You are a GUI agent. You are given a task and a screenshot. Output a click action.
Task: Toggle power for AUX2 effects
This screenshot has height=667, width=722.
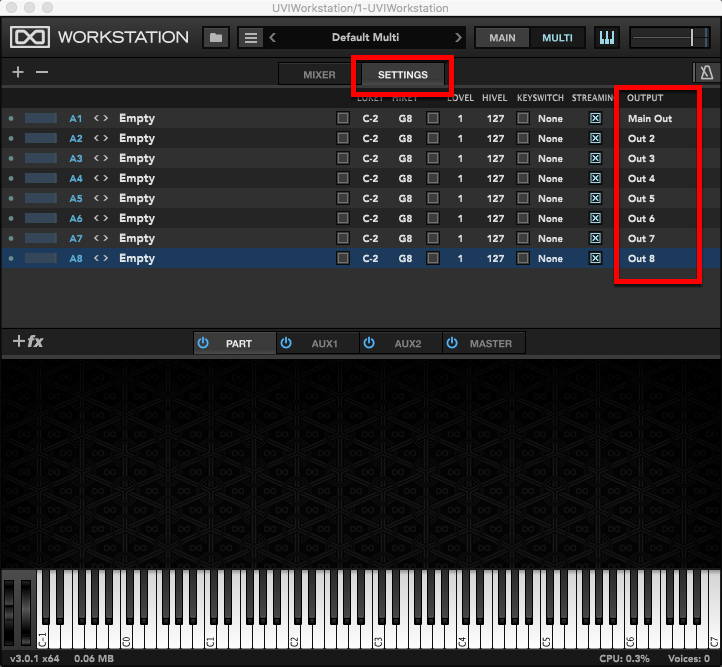point(369,343)
